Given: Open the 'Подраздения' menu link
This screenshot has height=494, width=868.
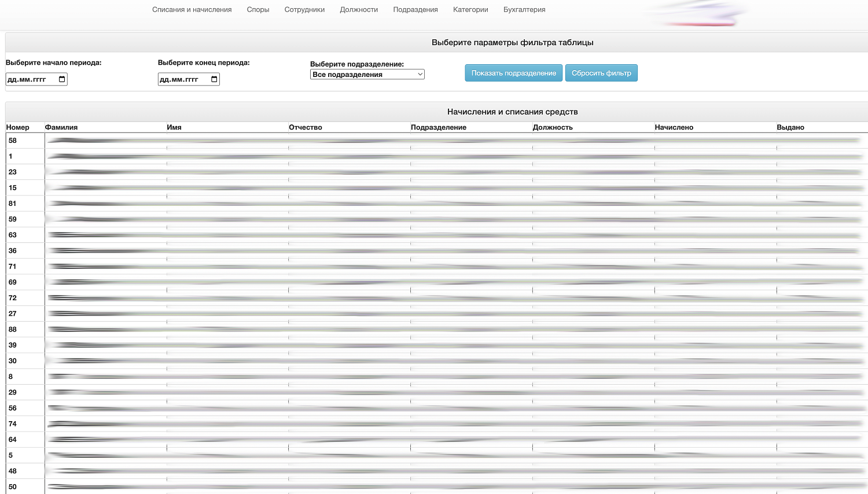Looking at the screenshot, I should [x=415, y=10].
